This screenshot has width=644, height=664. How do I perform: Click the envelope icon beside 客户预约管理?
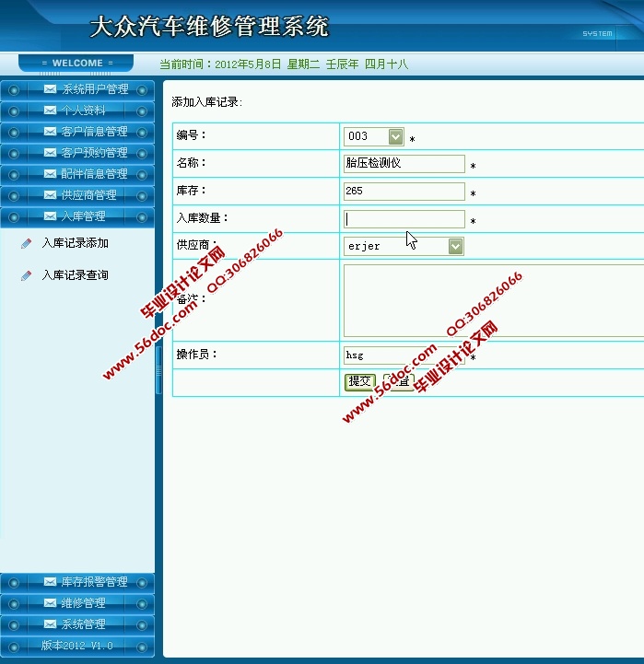(50, 153)
